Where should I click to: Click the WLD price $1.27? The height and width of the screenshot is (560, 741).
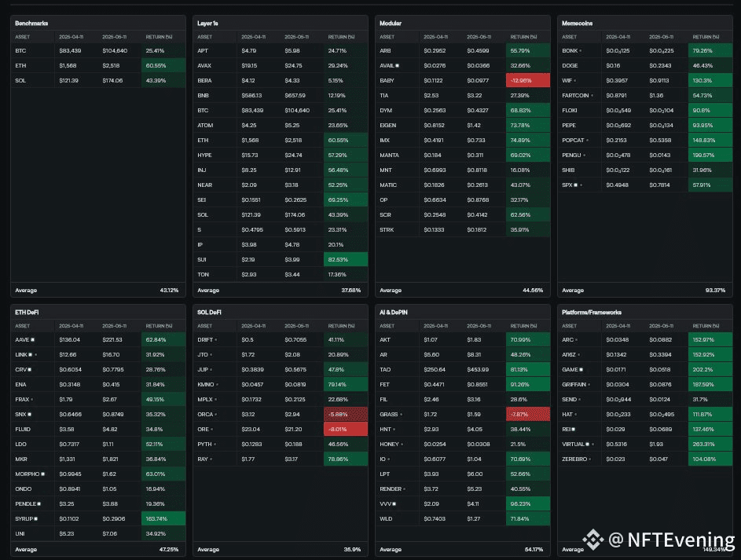click(x=474, y=519)
